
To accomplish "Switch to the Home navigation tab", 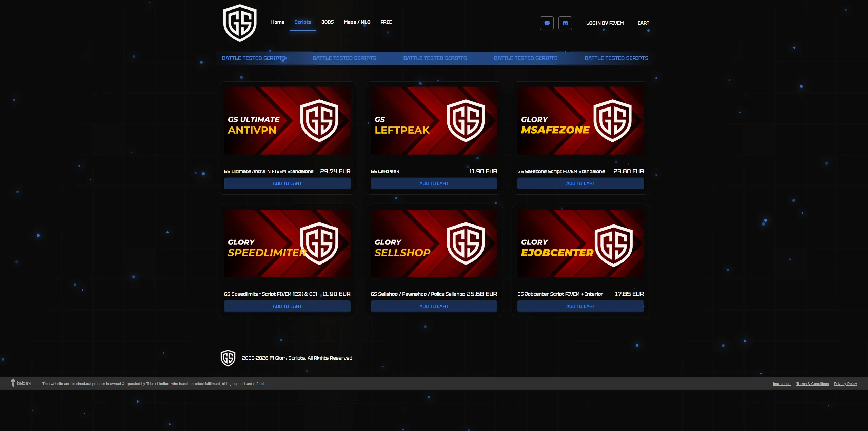I will 278,22.
